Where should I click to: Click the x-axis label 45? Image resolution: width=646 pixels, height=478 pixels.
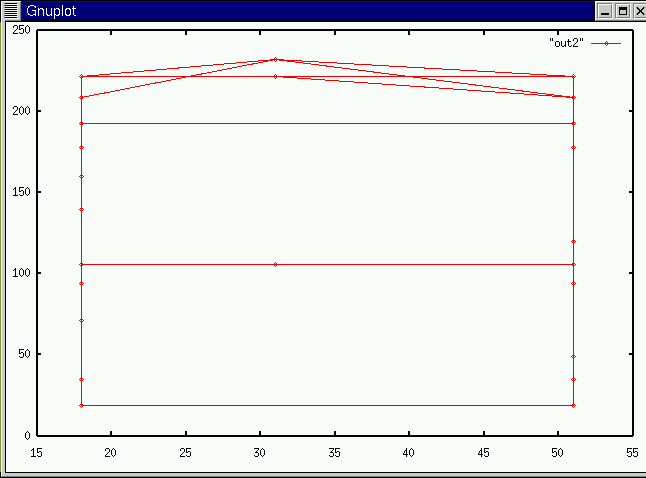point(484,453)
